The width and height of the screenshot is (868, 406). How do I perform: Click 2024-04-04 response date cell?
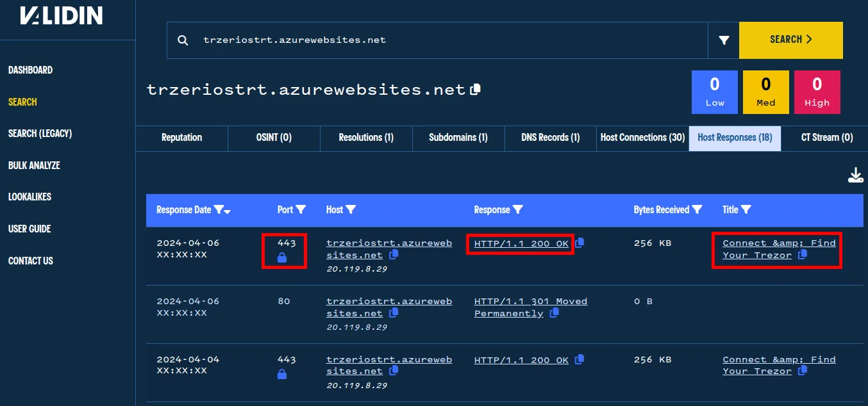coord(188,365)
